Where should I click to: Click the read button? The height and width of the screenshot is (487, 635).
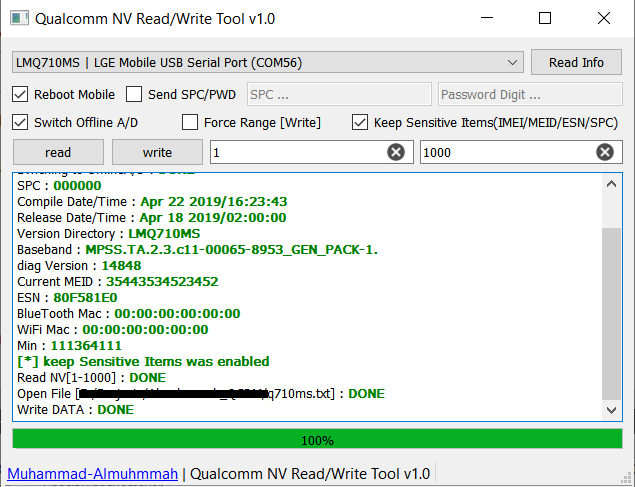58,152
